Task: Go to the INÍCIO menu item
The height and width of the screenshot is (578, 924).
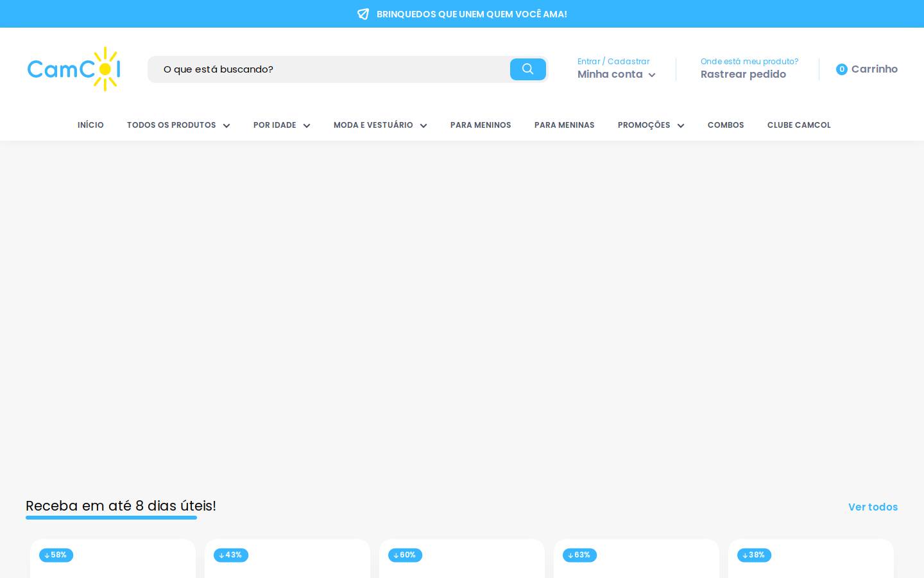Action: [x=90, y=125]
